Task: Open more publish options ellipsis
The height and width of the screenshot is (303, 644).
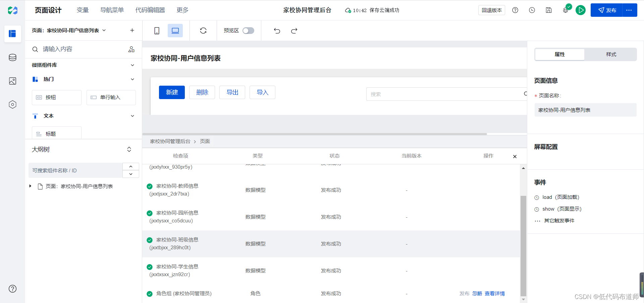Action: [629, 10]
